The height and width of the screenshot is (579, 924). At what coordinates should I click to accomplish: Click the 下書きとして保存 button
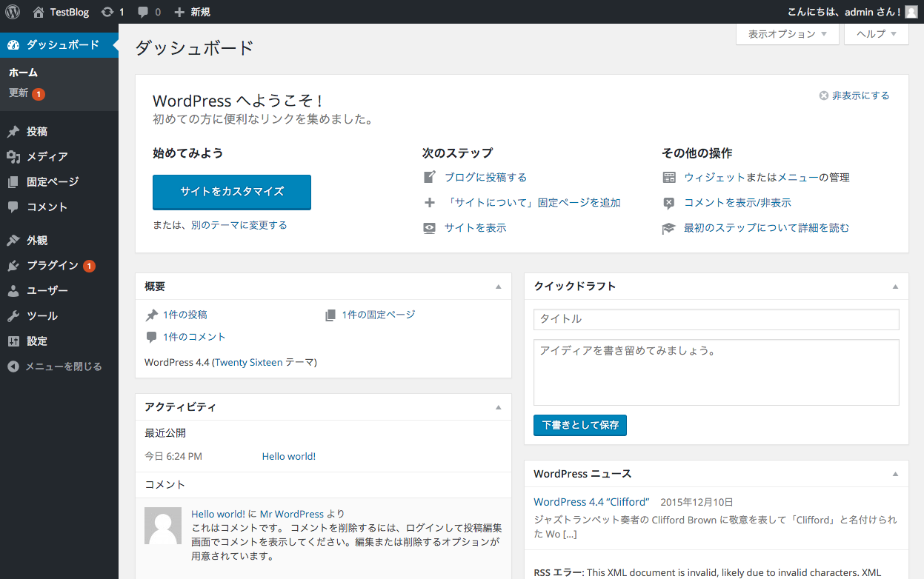point(580,425)
